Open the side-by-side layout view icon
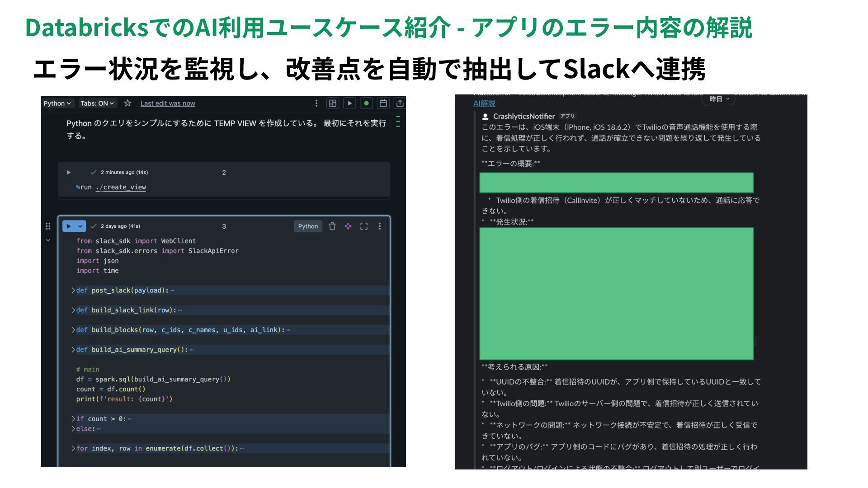 (333, 103)
